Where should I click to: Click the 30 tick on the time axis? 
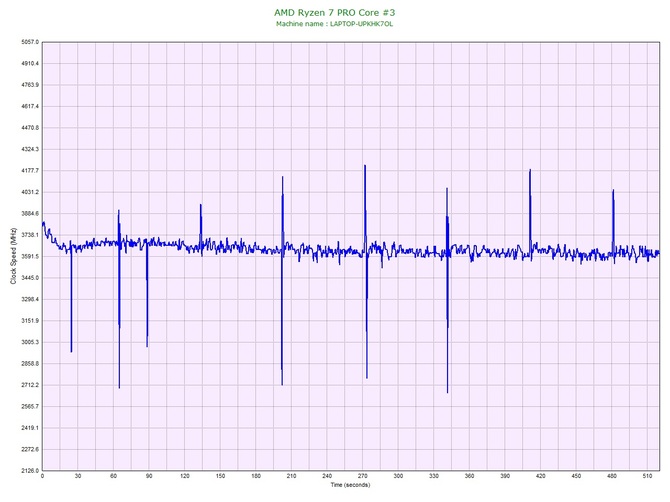(x=78, y=476)
